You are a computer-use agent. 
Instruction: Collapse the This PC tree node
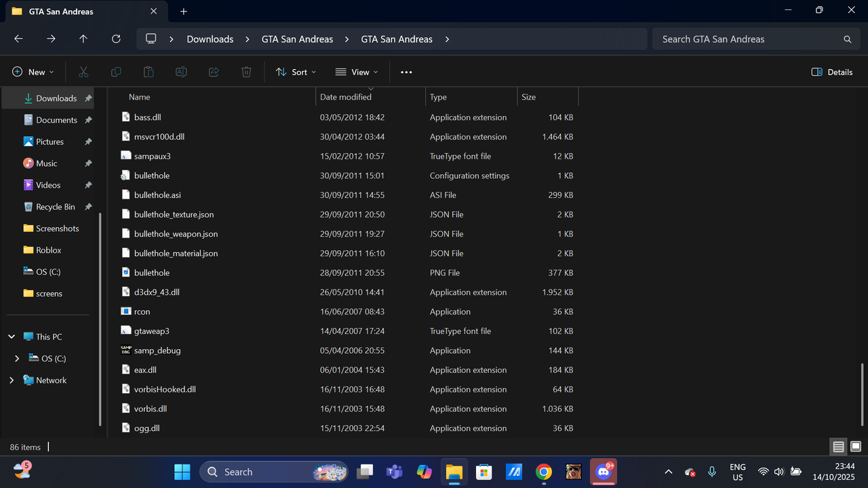point(12,337)
